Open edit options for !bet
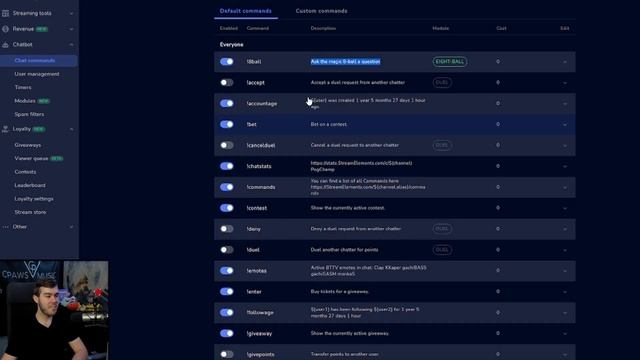640x360 pixels. click(x=565, y=124)
